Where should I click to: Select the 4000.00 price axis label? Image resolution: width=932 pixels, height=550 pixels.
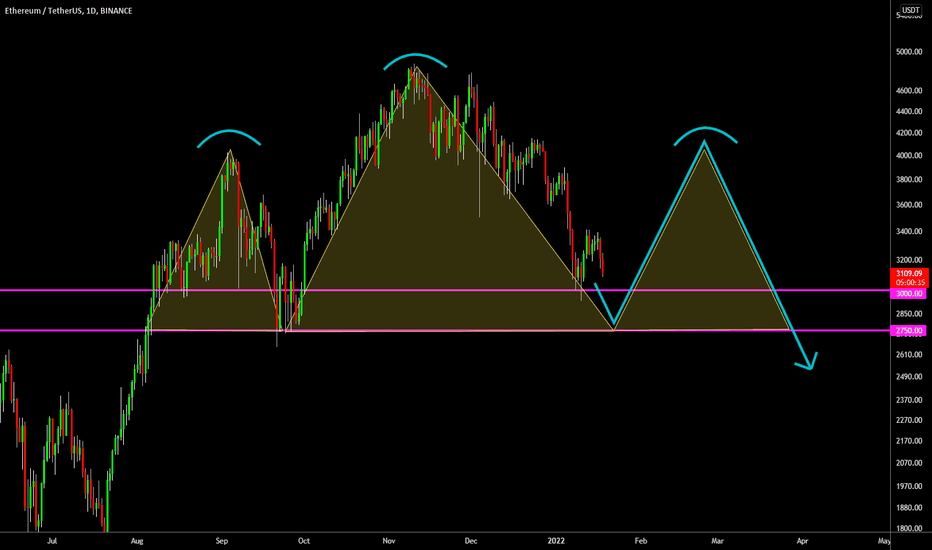click(x=909, y=155)
